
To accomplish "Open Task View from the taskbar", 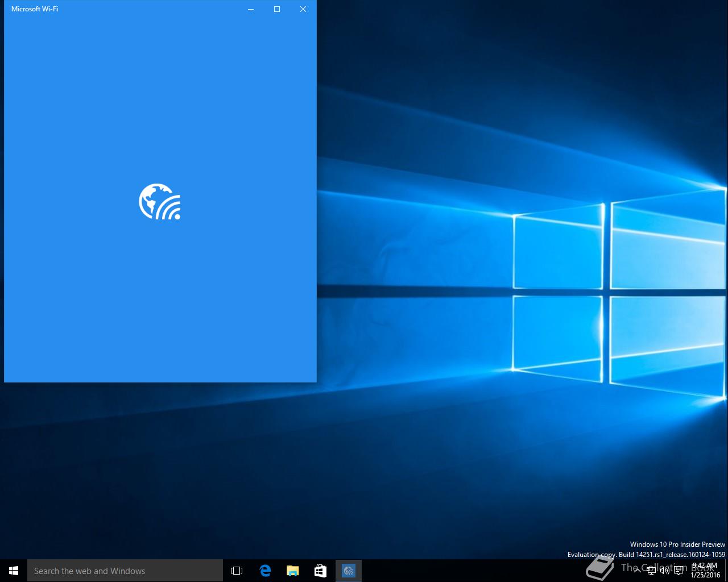I will tap(237, 571).
